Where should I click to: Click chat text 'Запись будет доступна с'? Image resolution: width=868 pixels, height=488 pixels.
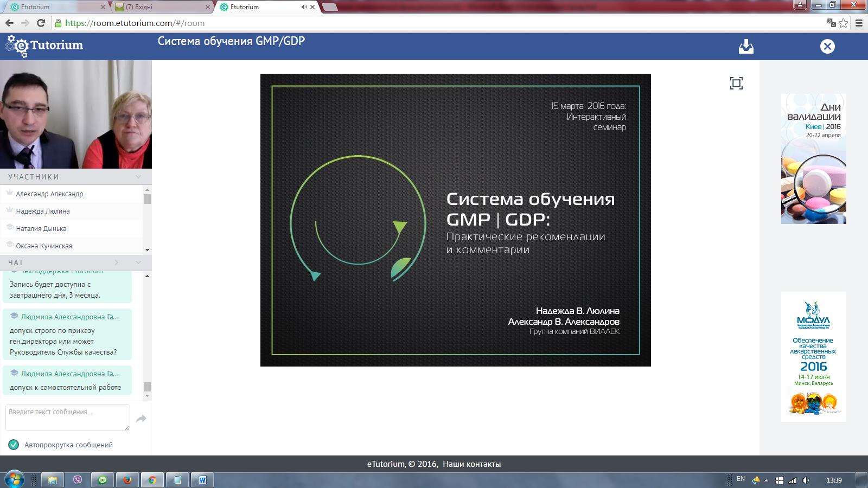click(x=50, y=284)
